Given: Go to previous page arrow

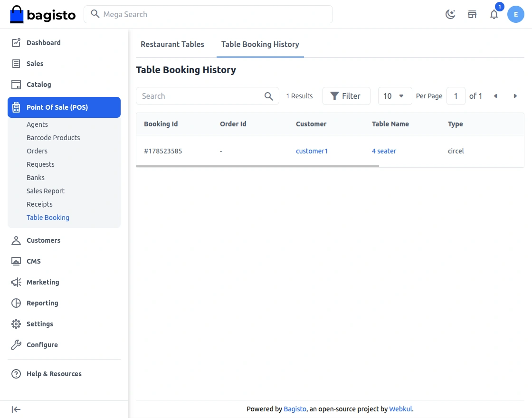Looking at the screenshot, I should pos(495,96).
